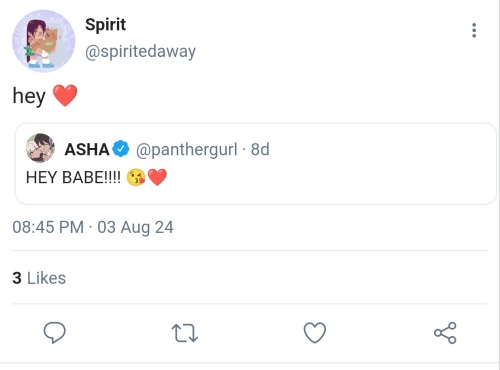Open the @spiritedaway handle
Image resolution: width=500 pixels, height=370 pixels.
point(140,52)
